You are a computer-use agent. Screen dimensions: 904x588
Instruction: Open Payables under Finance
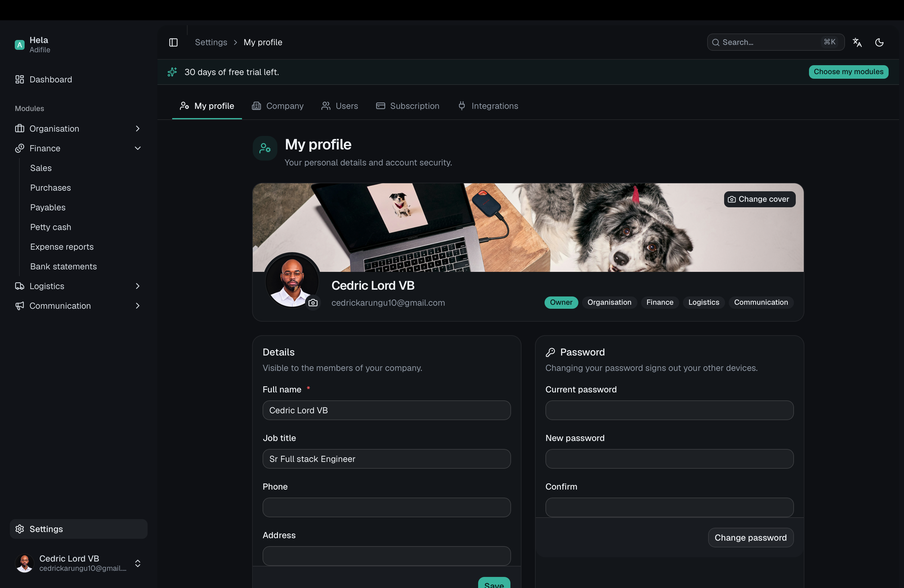pyautogui.click(x=48, y=207)
